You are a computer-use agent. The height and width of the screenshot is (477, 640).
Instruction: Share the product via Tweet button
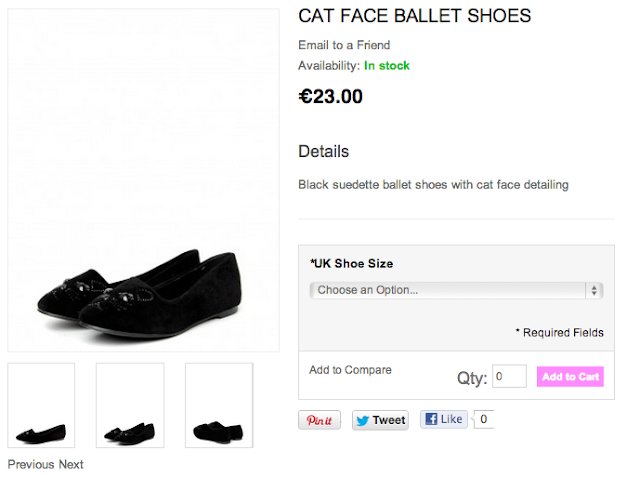pos(380,421)
